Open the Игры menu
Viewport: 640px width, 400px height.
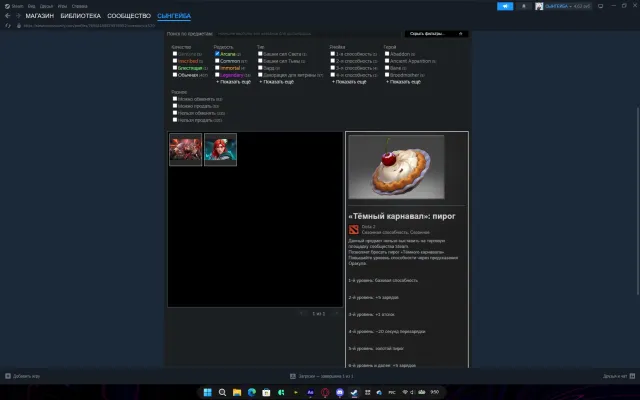click(62, 6)
